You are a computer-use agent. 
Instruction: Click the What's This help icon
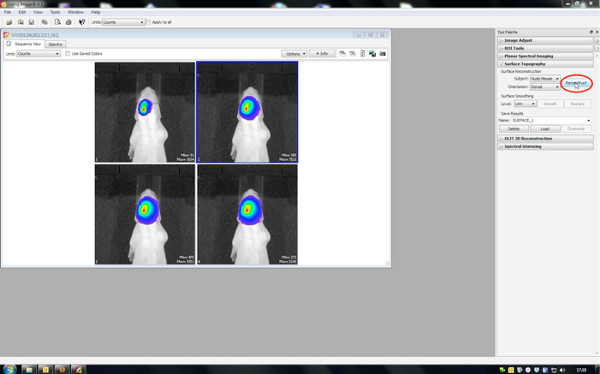pyautogui.click(x=82, y=22)
